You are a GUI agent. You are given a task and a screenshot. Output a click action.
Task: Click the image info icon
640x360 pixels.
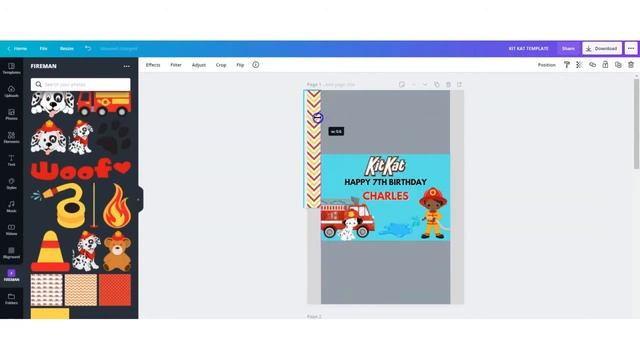click(x=256, y=64)
